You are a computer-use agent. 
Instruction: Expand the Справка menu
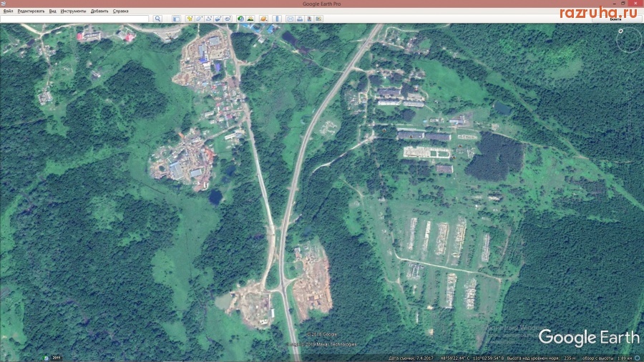point(121,11)
